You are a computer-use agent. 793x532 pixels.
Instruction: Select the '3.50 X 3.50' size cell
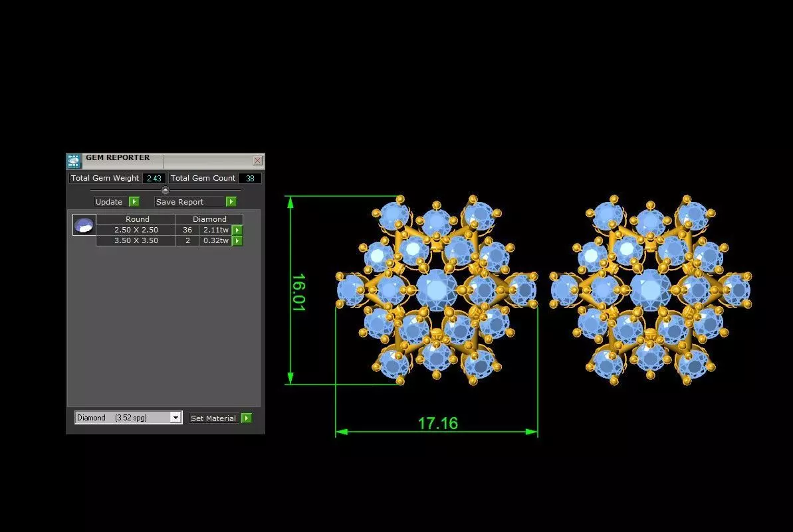tap(136, 240)
